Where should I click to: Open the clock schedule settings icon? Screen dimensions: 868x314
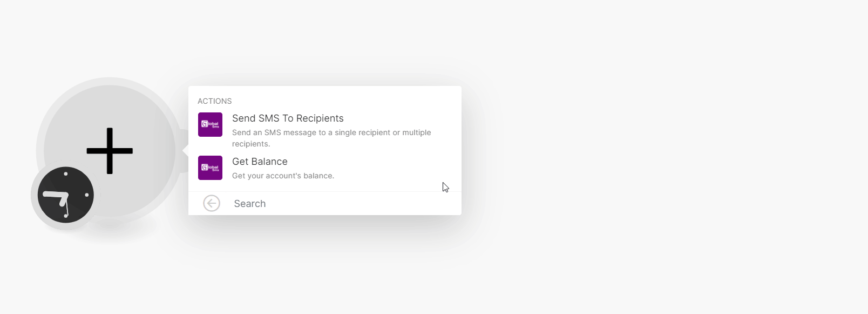[x=65, y=195]
